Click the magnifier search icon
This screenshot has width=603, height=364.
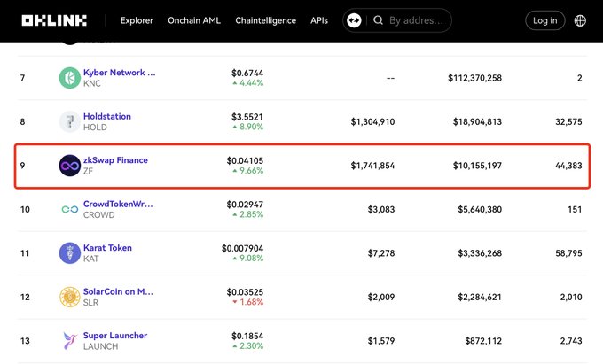[x=378, y=20]
